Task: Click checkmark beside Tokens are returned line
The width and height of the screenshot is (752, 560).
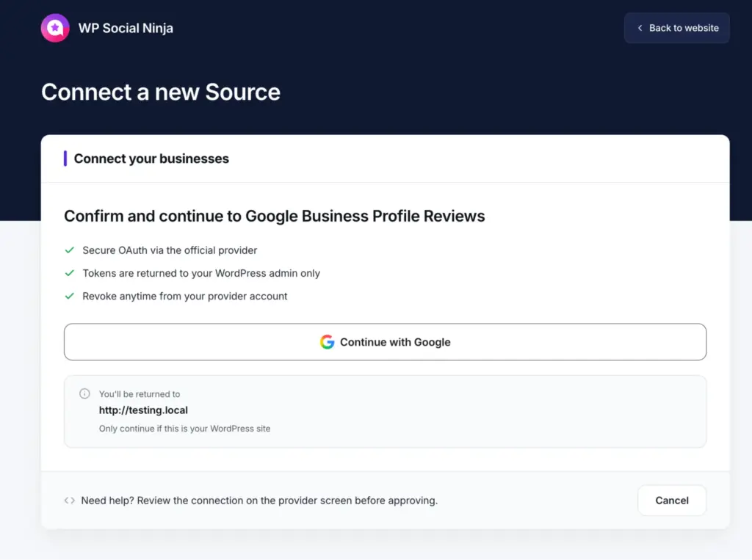Action: (x=70, y=273)
